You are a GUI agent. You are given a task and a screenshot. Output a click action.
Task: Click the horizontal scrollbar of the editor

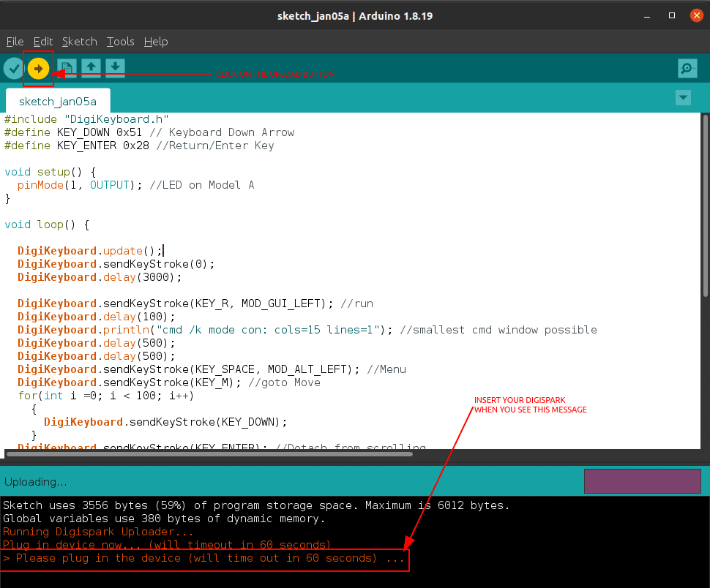click(209, 454)
